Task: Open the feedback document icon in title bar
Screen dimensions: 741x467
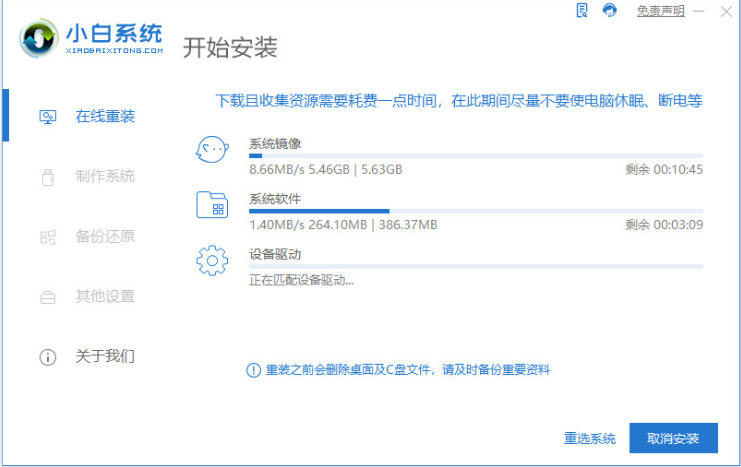Action: click(x=582, y=10)
